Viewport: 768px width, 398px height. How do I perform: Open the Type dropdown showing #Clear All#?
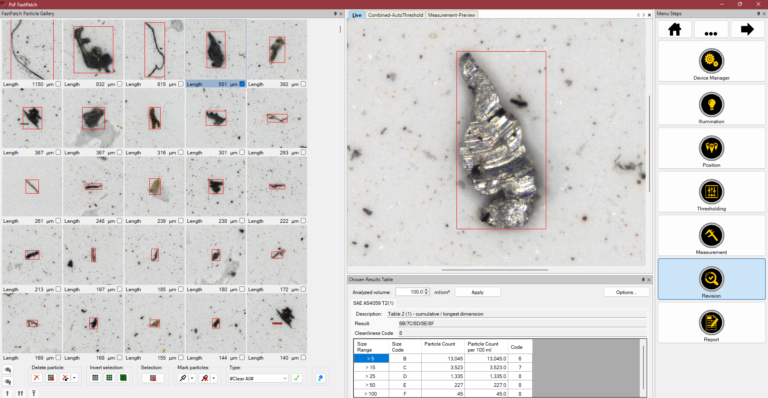258,378
